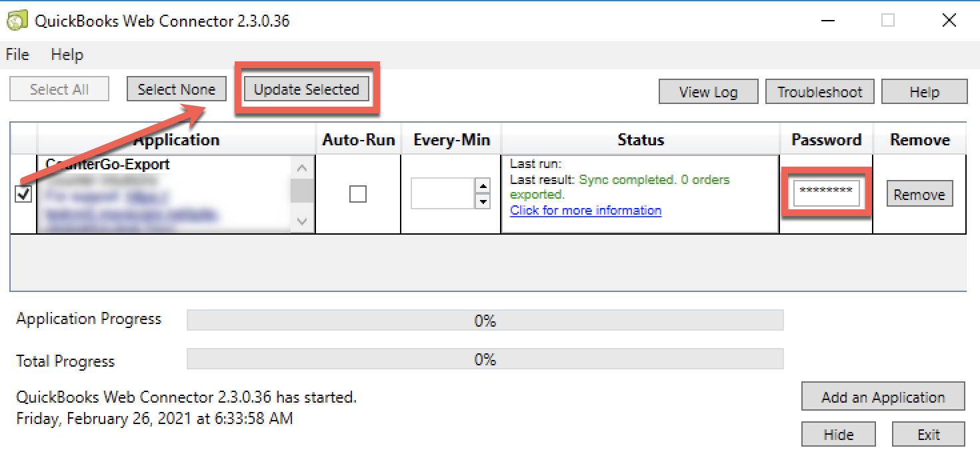Click the Troubleshoot button
980x452 pixels.
[x=819, y=91]
